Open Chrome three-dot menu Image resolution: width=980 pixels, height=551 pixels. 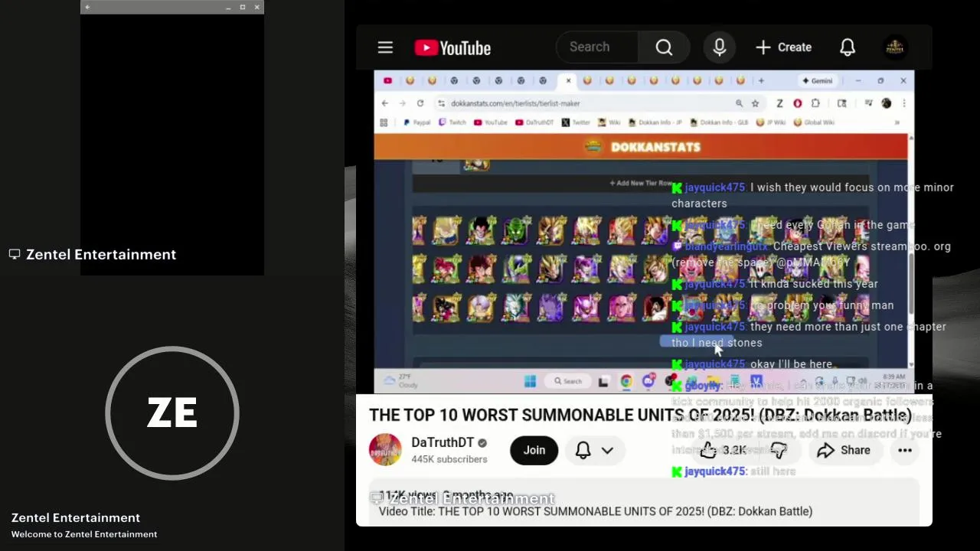tap(903, 103)
